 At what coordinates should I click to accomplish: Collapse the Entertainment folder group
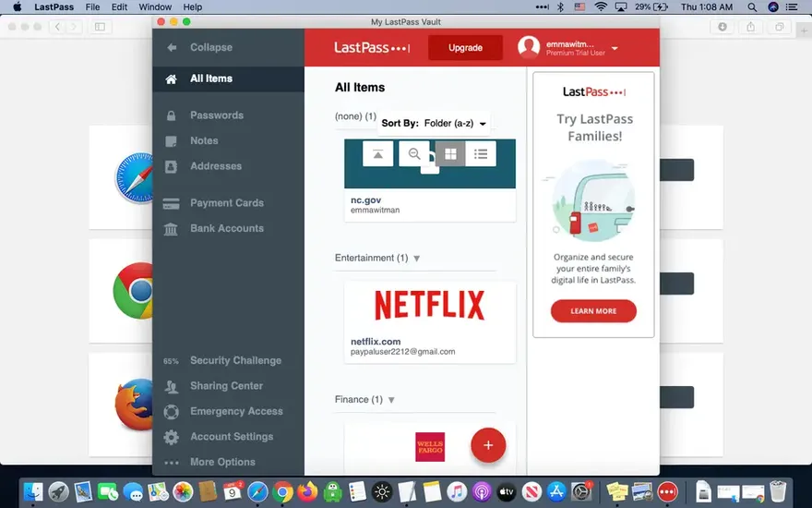416,259
